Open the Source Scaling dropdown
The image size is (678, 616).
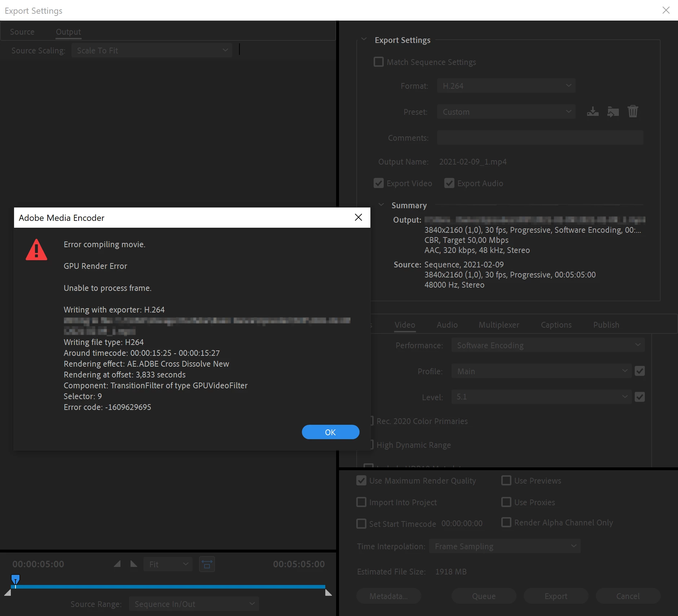152,50
